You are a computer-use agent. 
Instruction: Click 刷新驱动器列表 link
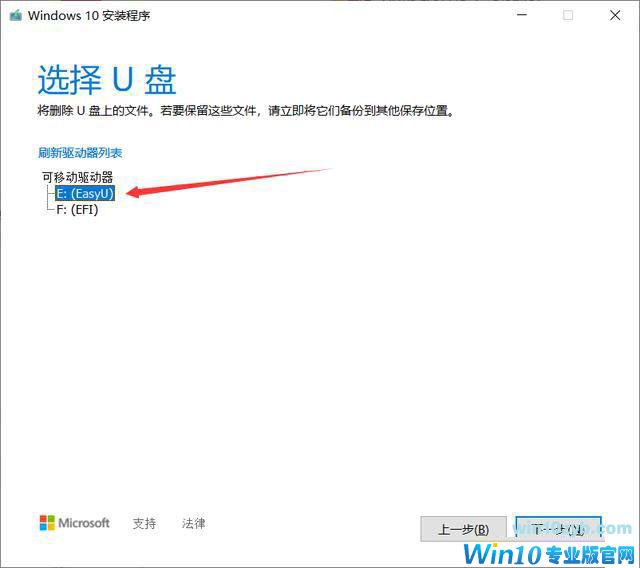pos(80,153)
